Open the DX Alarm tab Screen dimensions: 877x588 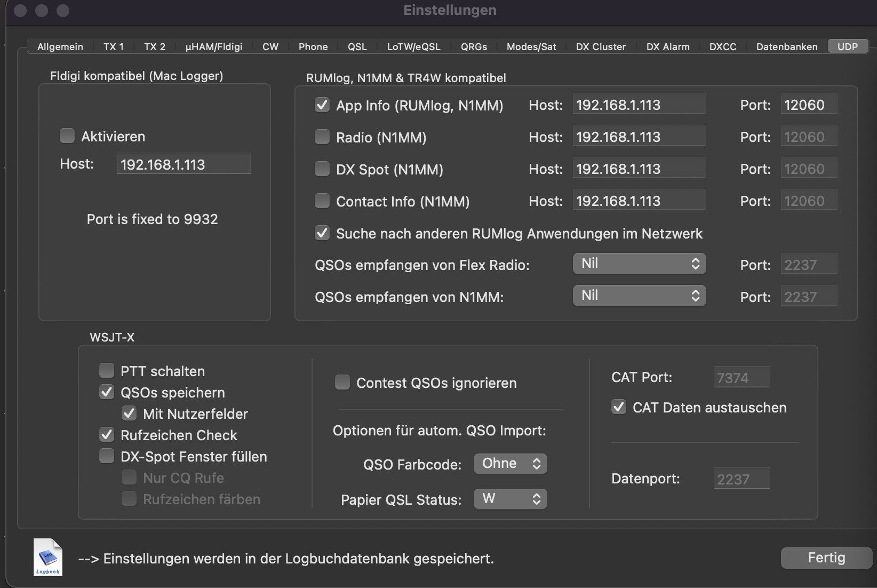click(668, 46)
